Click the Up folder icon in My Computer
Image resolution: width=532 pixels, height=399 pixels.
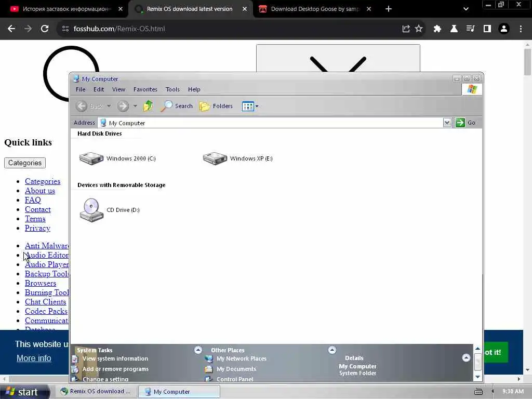pos(148,106)
